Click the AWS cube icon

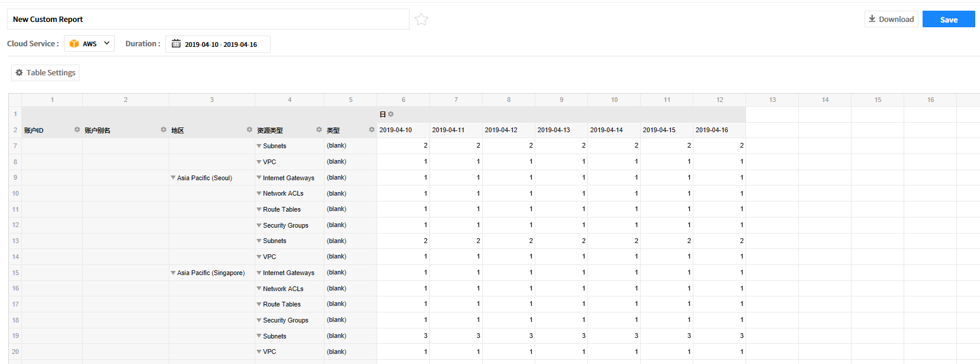point(74,44)
